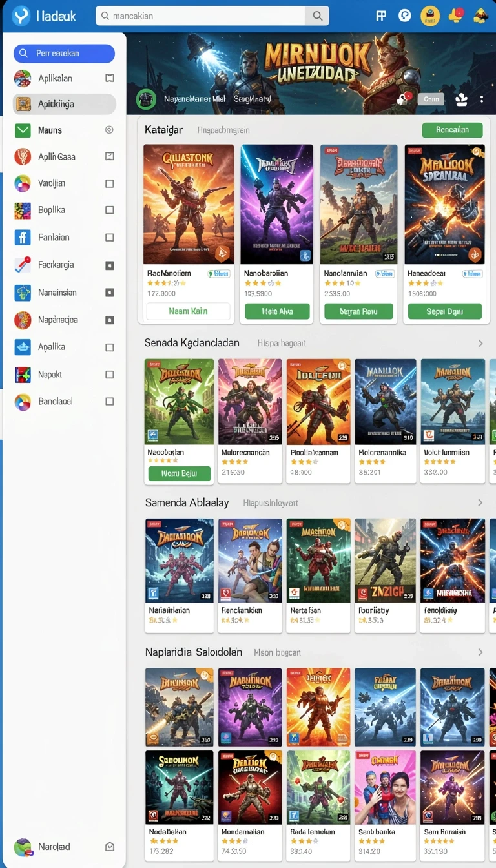Click the Aplih Gaaa red icon
The height and width of the screenshot is (868, 496).
point(23,156)
